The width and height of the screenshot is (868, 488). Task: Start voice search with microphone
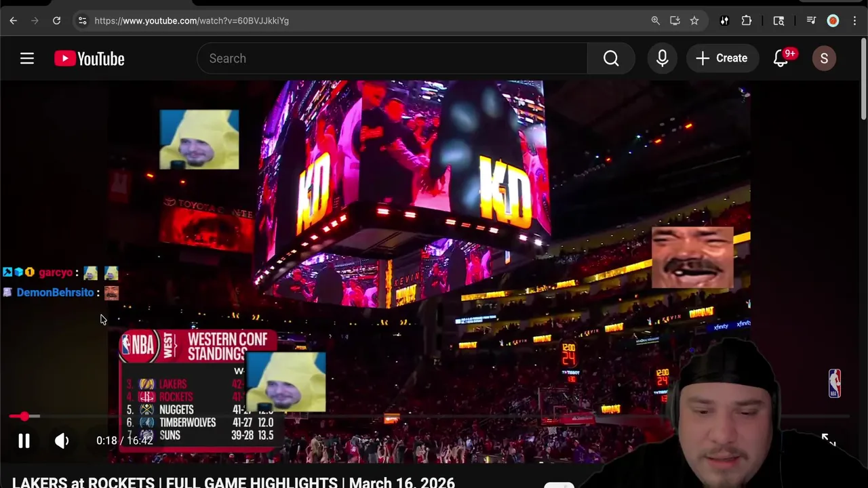pyautogui.click(x=663, y=58)
